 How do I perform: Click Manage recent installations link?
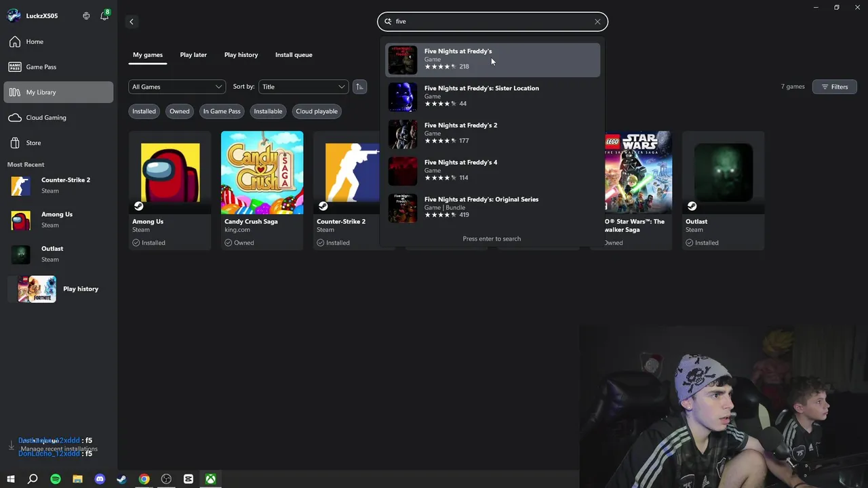coord(59,449)
